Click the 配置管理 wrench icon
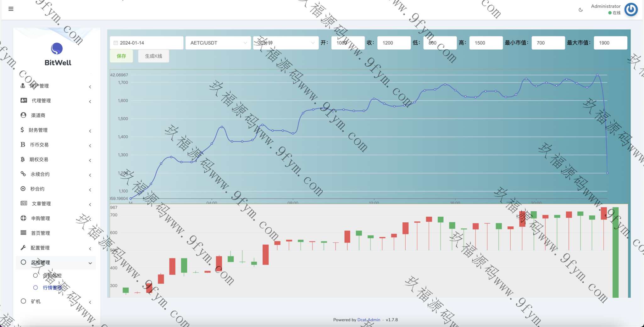 [x=23, y=248]
